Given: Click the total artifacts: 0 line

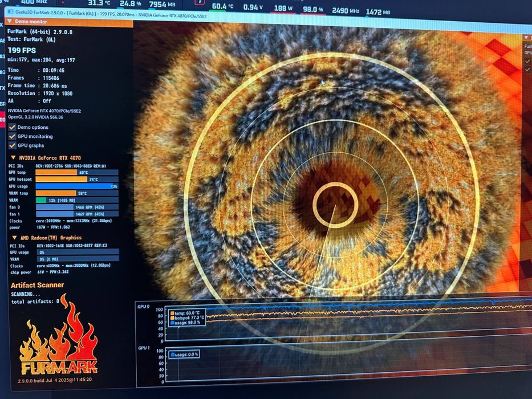Looking at the screenshot, I should coord(35,302).
